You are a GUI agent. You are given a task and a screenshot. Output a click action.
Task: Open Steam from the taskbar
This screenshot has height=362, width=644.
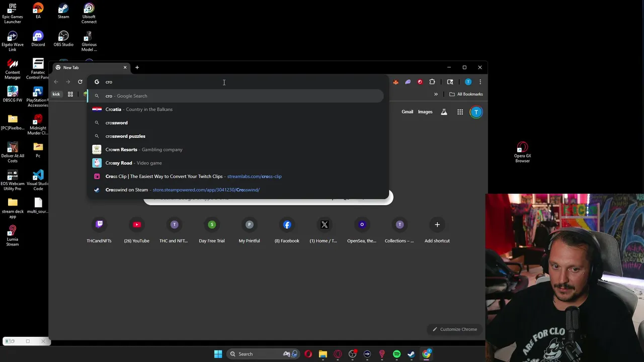412,354
